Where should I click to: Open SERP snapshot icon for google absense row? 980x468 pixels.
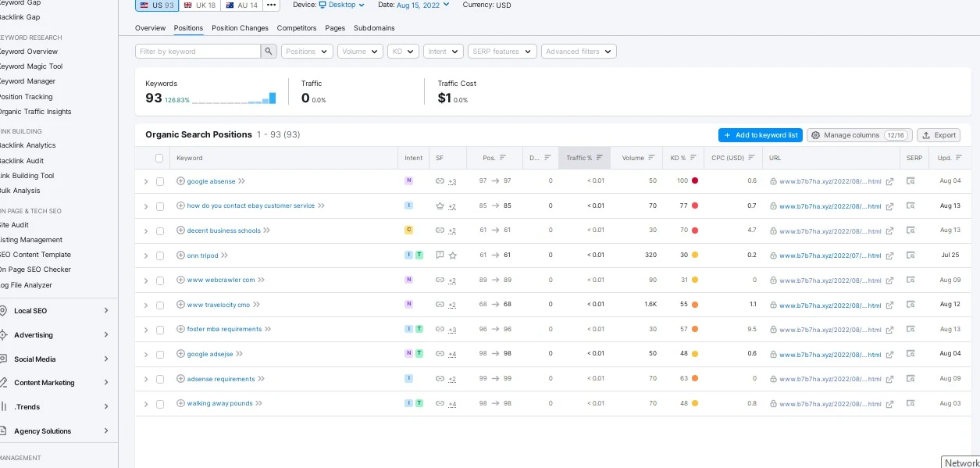(x=911, y=181)
